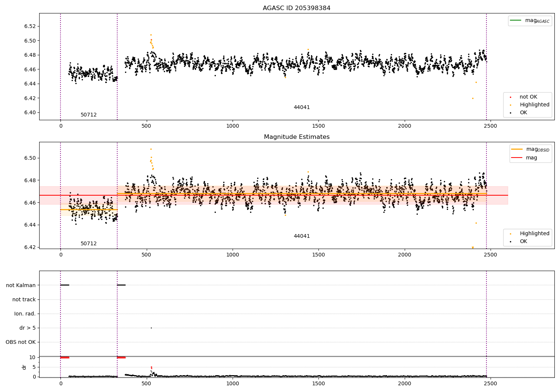This screenshot has width=560, height=392.
Task: Click the 6.42 y-tick in the middle plot
Action: tap(30, 248)
